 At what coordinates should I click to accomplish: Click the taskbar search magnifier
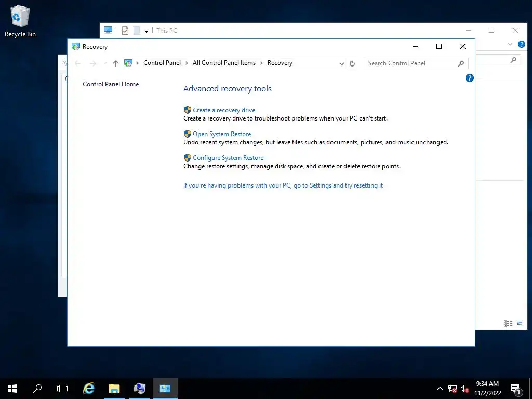tap(37, 389)
